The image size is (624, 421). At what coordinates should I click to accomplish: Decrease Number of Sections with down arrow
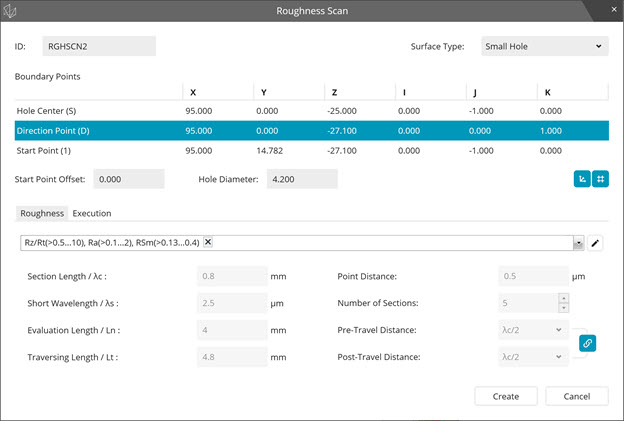tap(562, 306)
